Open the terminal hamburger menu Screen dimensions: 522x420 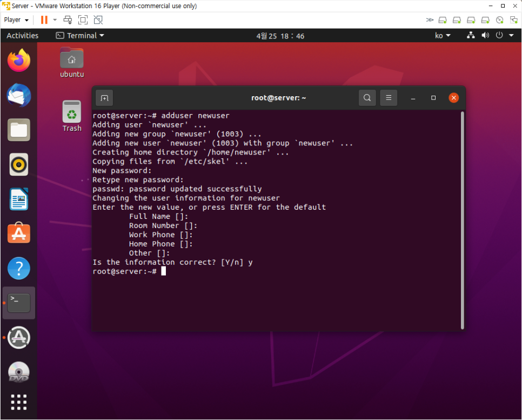pos(389,98)
